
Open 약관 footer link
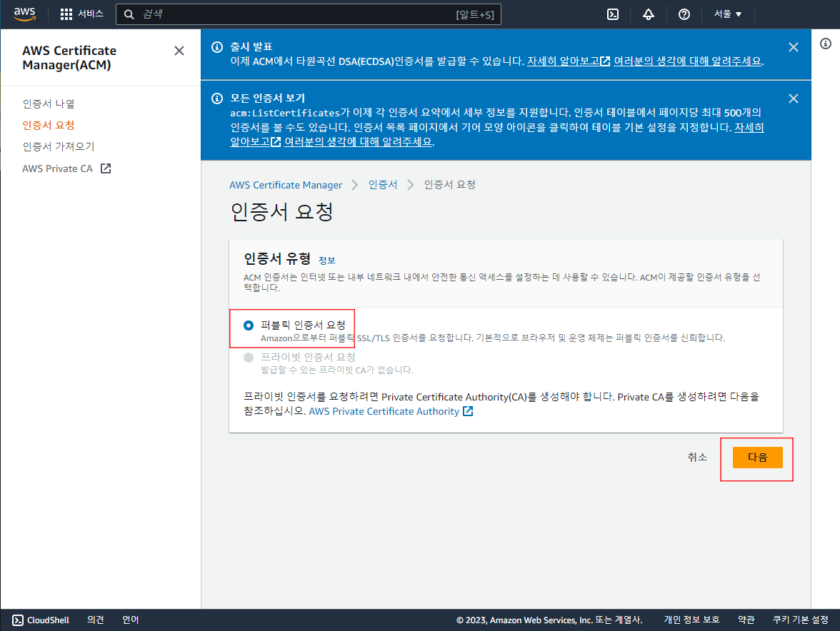[746, 620]
